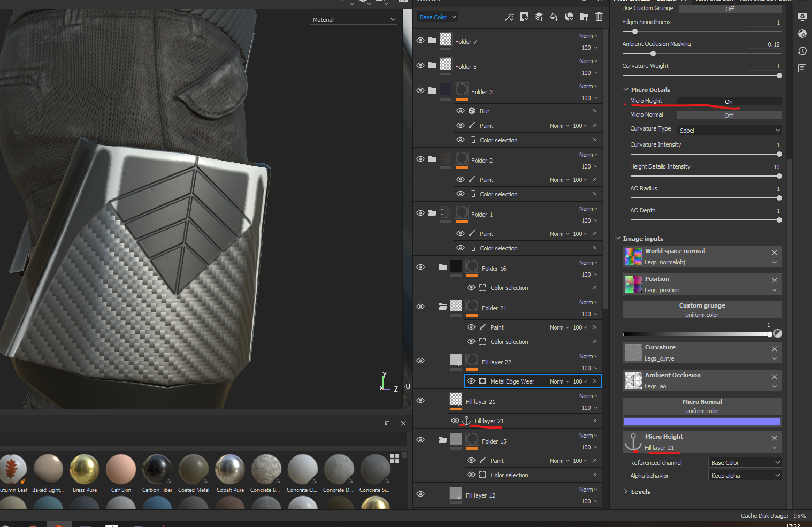Viewport: 812px width, 527px height.
Task: Select the Carbon Fiber material thumbnail
Action: [x=157, y=469]
